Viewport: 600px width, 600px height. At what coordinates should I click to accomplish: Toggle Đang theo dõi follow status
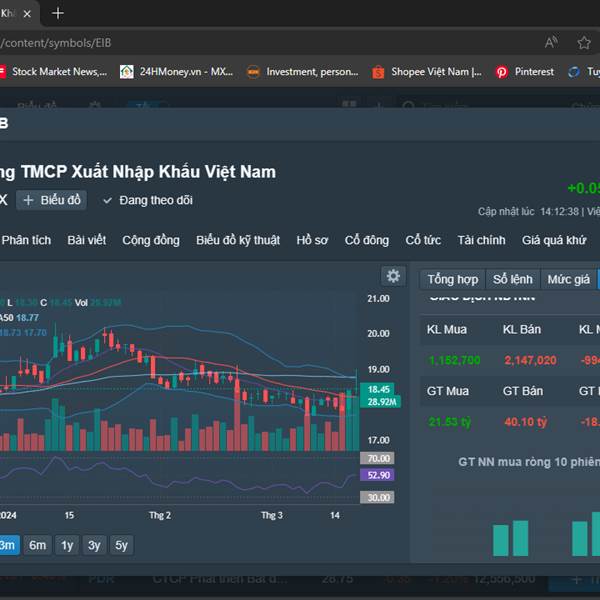pos(148,200)
